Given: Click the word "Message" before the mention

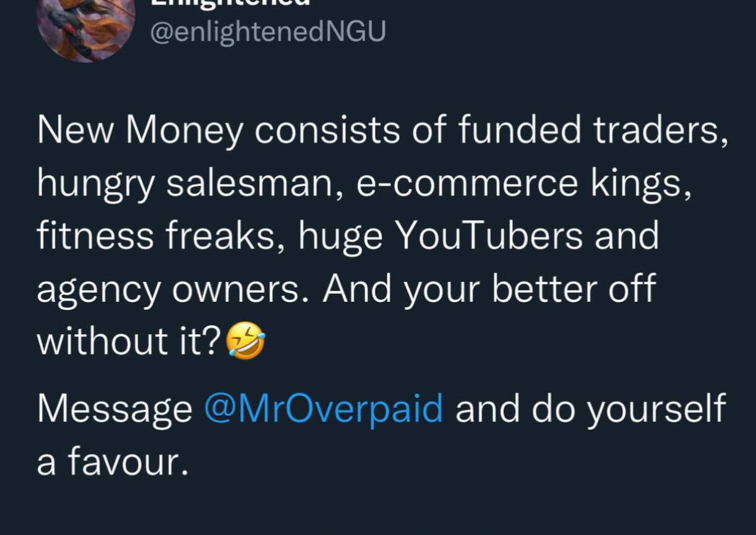Looking at the screenshot, I should [114, 409].
